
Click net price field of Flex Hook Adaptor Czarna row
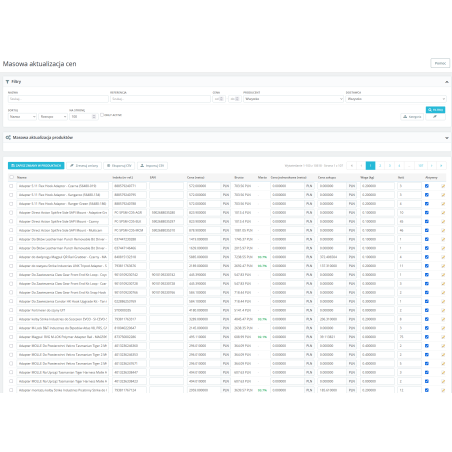204,186
